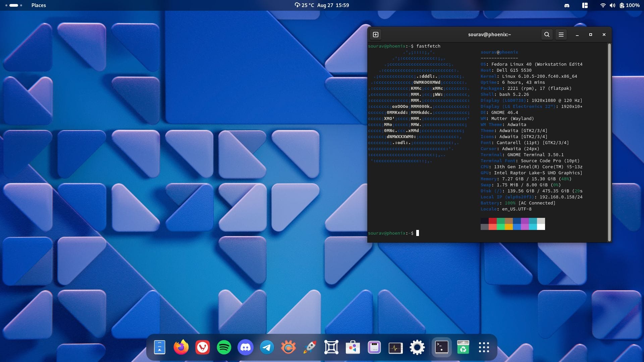
Task: Open Settings gear in dock
Action: point(417,347)
